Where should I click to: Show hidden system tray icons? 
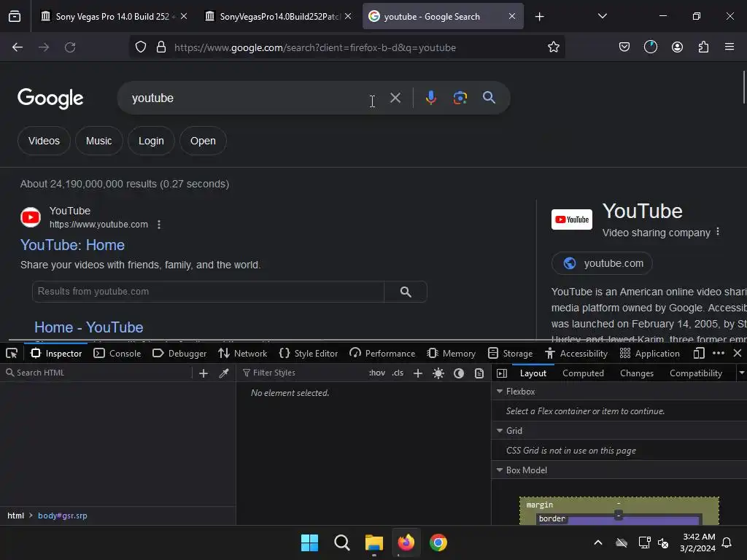click(598, 542)
